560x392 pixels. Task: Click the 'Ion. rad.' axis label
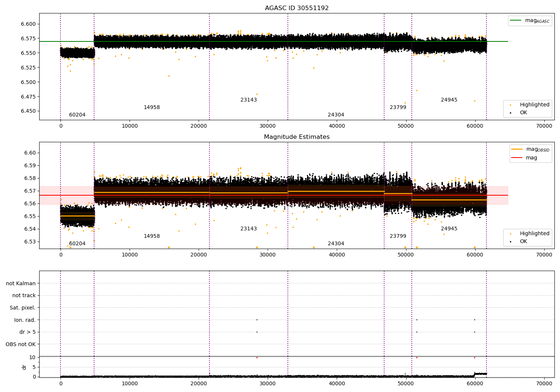[25, 320]
